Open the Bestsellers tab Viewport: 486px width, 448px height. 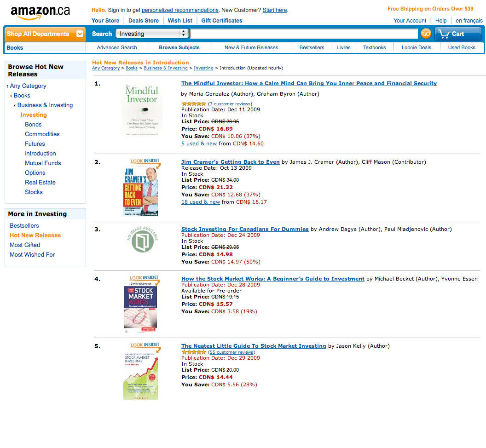click(x=312, y=47)
